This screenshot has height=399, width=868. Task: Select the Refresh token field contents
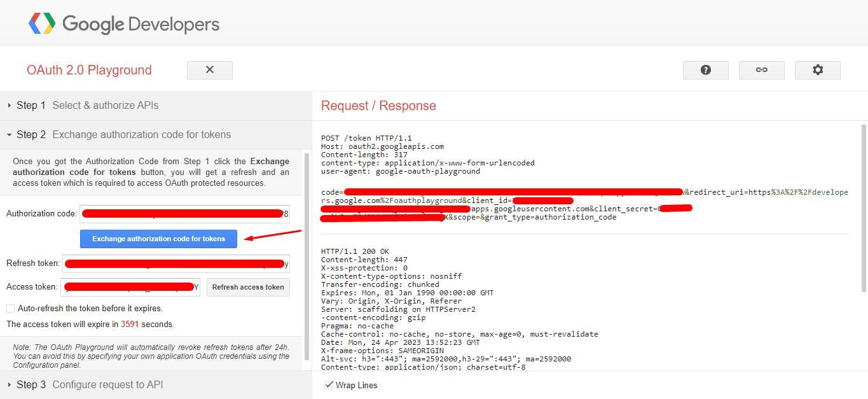pos(176,263)
